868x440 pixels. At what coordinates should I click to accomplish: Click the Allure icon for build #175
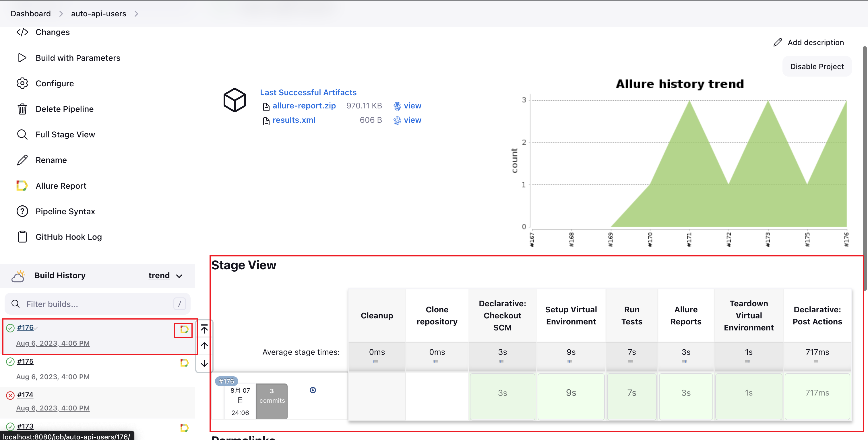pos(184,363)
